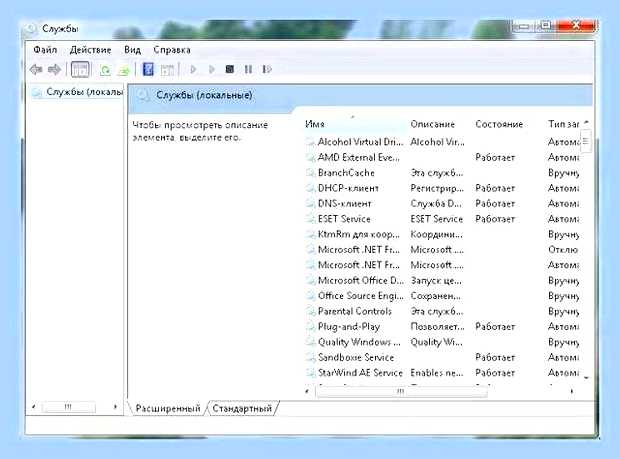Sort by the Тип запуска column header

[563, 124]
